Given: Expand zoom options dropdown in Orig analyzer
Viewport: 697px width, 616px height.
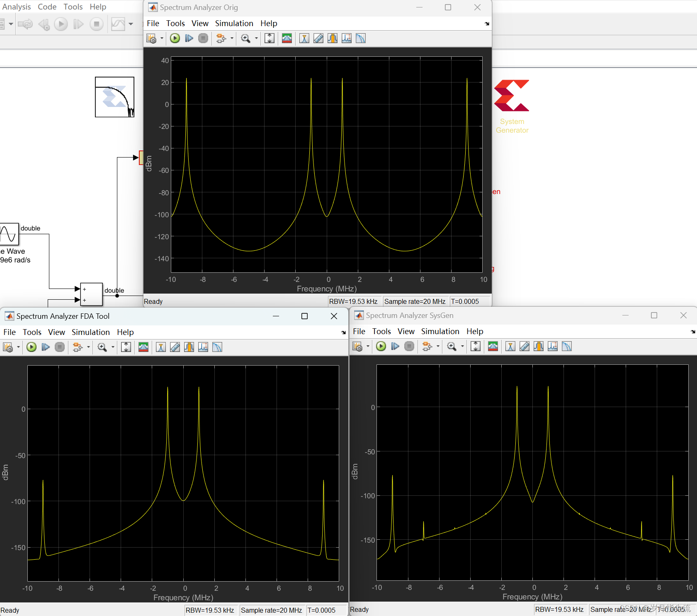Looking at the screenshot, I should click(x=256, y=39).
